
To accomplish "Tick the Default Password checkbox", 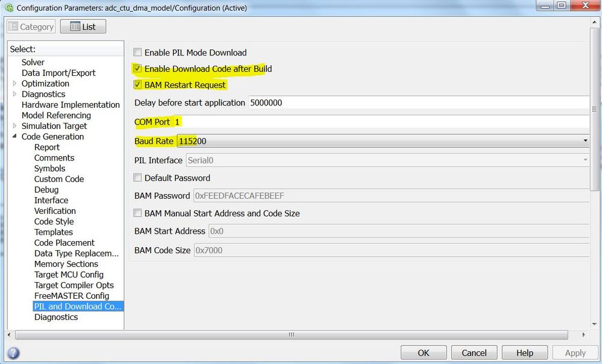I will point(137,178).
